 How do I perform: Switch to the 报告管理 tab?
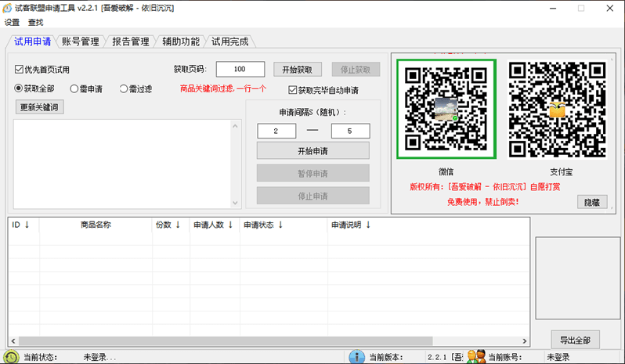(x=131, y=41)
